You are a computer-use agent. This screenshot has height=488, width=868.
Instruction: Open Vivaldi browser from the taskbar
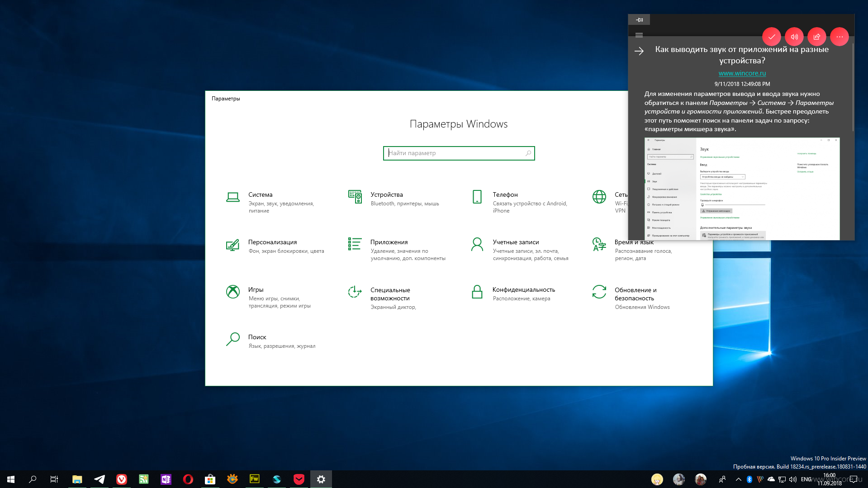pyautogui.click(x=122, y=479)
